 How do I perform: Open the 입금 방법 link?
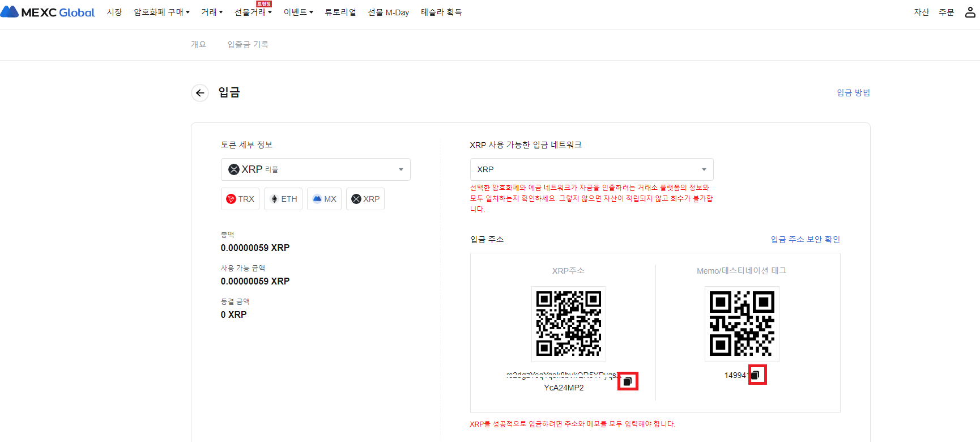pos(854,92)
